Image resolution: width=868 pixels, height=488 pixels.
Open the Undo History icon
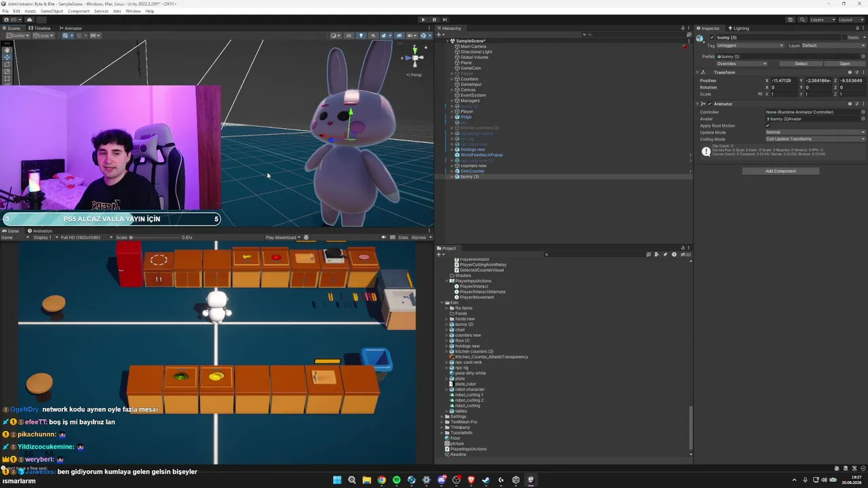790,20
